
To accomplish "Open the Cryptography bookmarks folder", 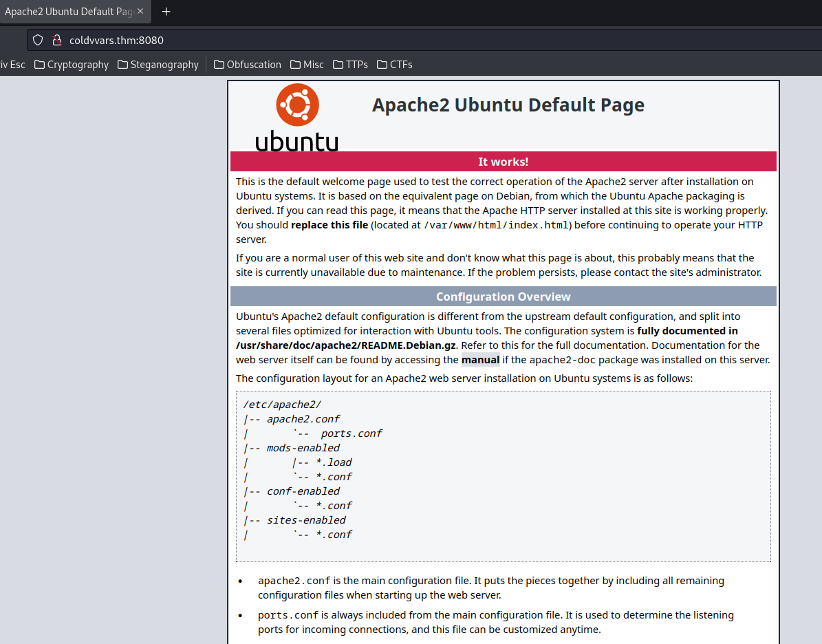I will click(x=72, y=65).
